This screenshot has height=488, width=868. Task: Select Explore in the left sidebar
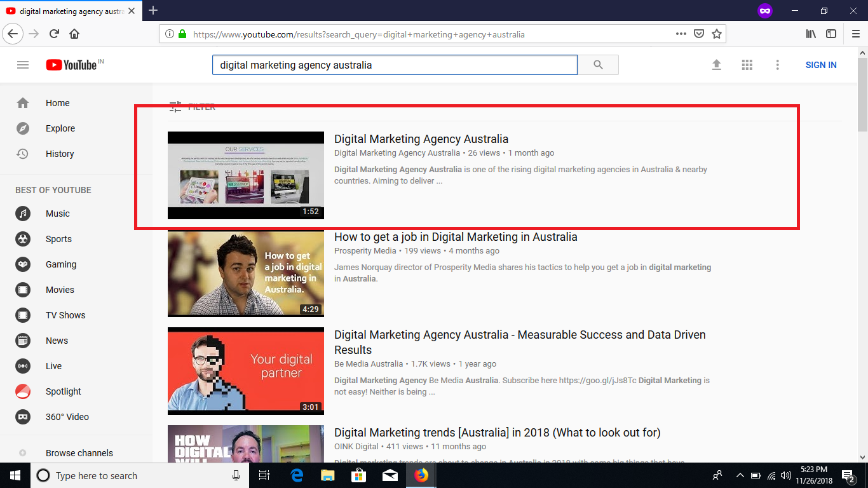pyautogui.click(x=60, y=128)
